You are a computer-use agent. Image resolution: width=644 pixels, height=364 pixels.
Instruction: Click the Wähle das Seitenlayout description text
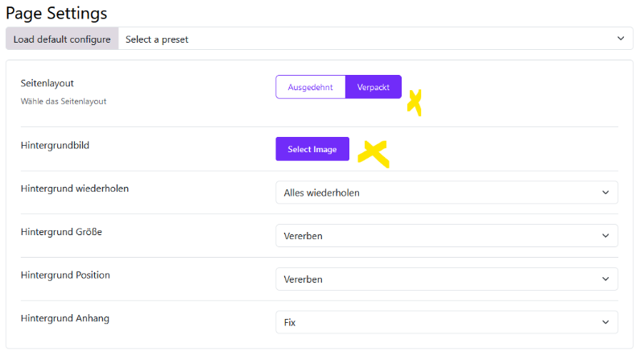[64, 101]
